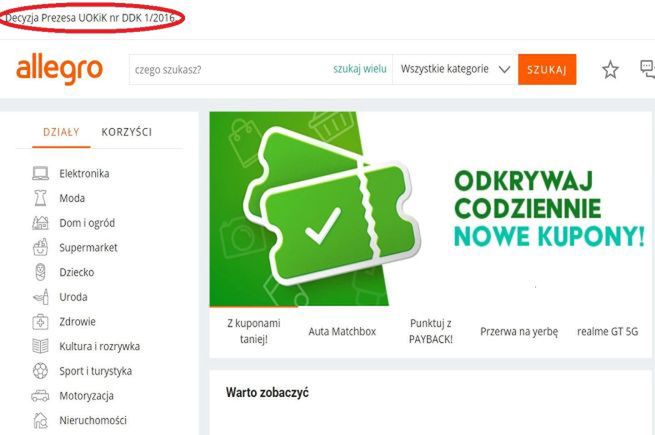Open the Sport i turystyka category link
The width and height of the screenshot is (655, 435).
click(x=95, y=371)
